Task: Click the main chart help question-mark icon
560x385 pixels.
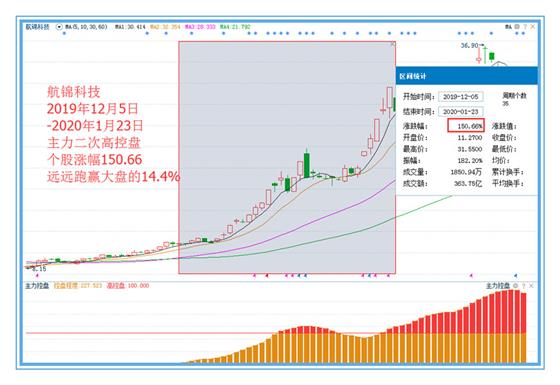Action: point(525,27)
